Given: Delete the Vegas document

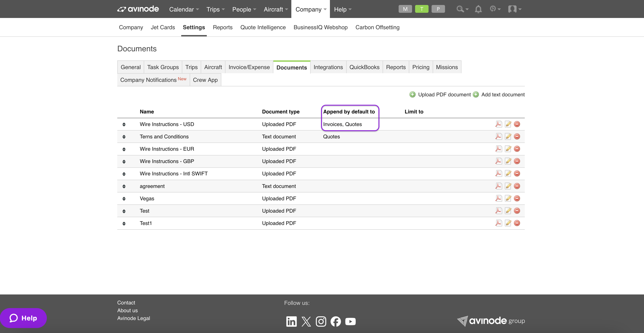Looking at the screenshot, I should [517, 198].
